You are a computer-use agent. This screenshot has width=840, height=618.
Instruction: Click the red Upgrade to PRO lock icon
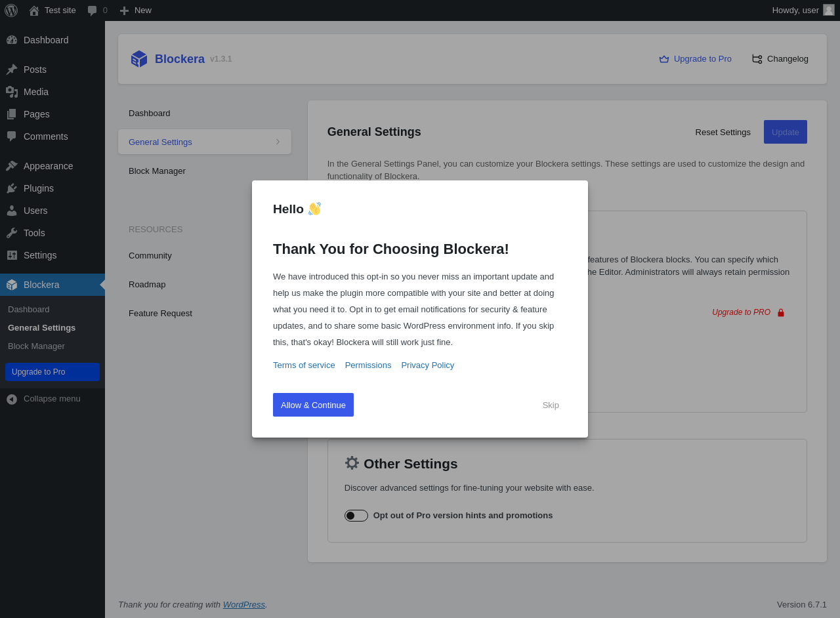point(781,313)
